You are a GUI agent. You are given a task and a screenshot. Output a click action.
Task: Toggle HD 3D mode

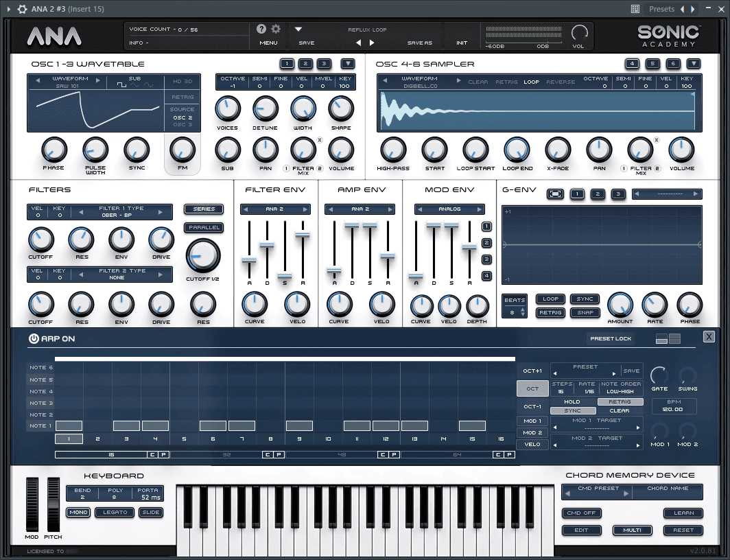click(182, 81)
